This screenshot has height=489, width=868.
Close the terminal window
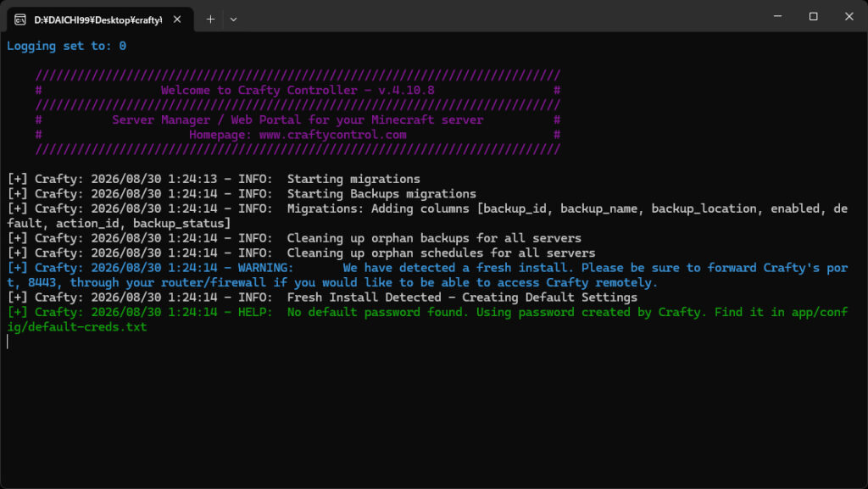click(849, 16)
